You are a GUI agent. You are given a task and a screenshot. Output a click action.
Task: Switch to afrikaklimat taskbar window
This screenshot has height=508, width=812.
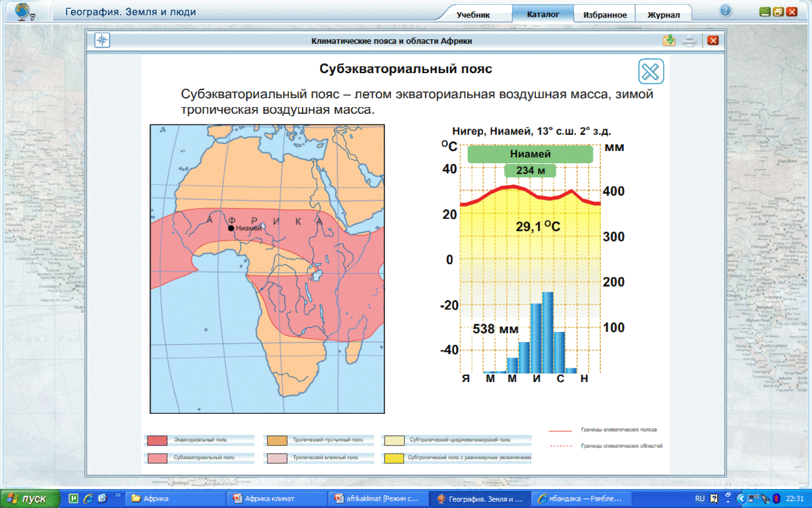[x=379, y=499]
